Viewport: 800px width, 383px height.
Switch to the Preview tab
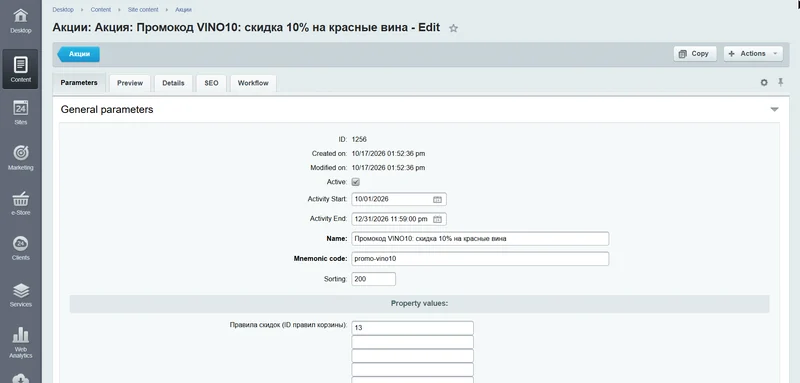click(x=130, y=83)
